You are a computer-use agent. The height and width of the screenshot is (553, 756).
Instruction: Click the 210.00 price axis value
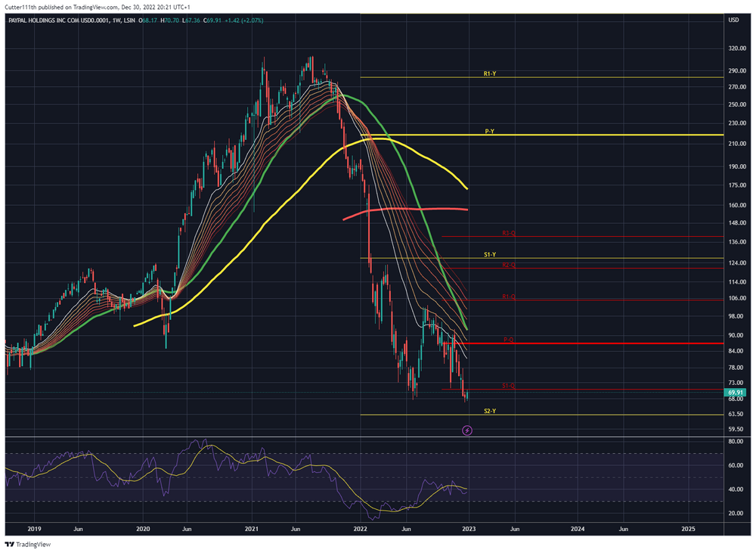(737, 143)
